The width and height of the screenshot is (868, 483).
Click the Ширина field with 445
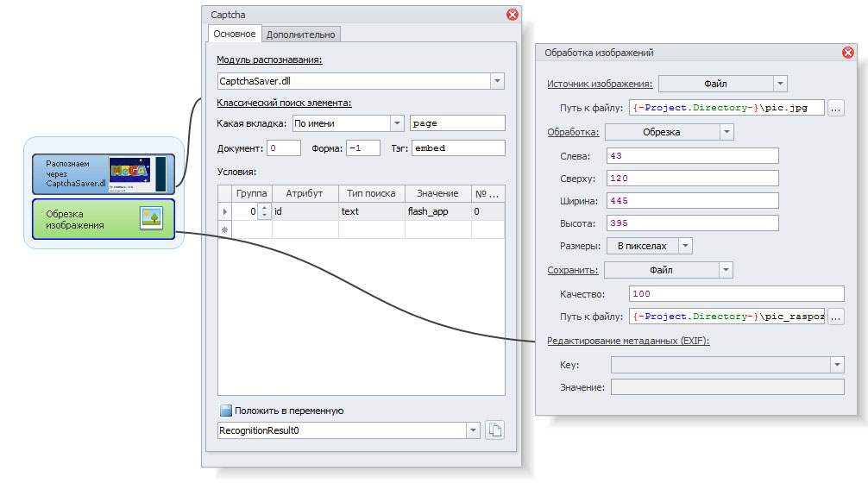tap(692, 200)
